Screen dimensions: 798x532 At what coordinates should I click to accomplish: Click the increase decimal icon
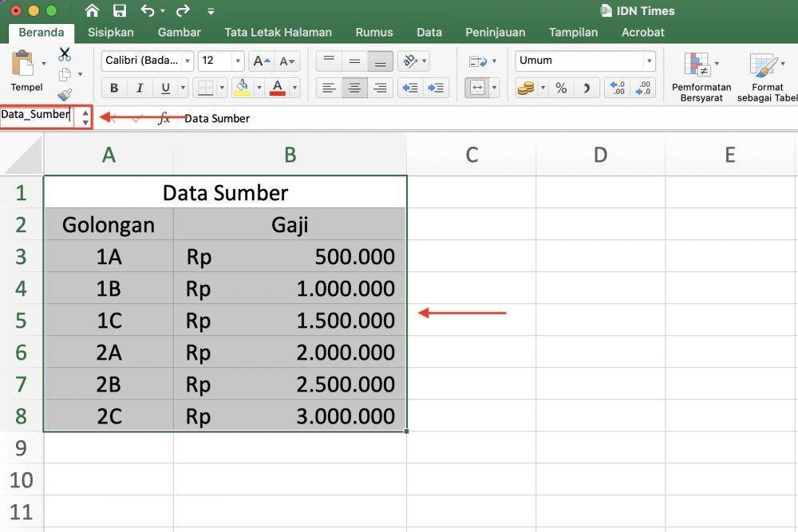pos(618,88)
